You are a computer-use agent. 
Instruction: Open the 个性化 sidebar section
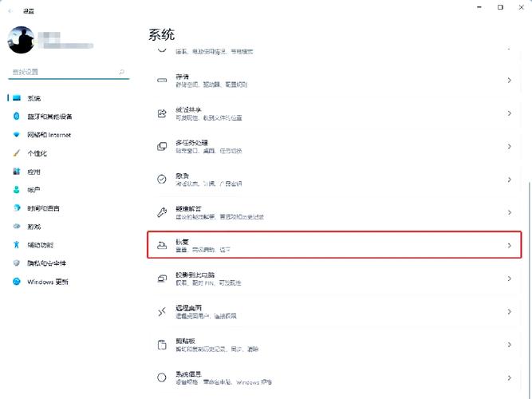tap(39, 153)
